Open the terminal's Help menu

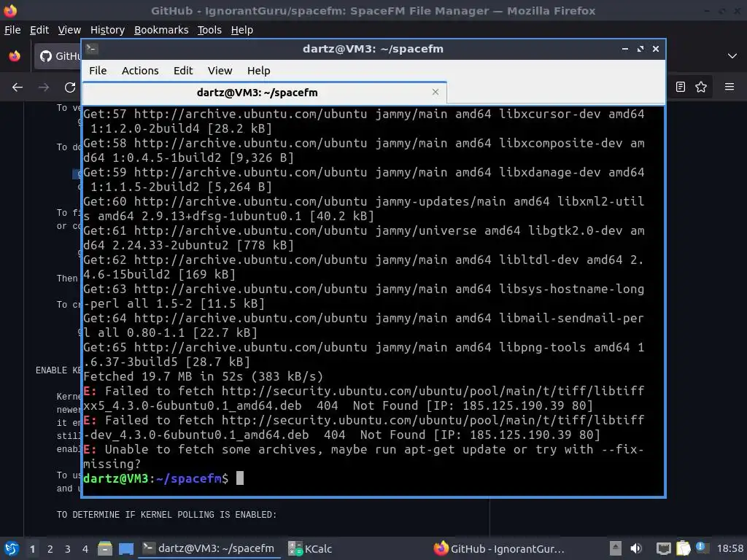(259, 71)
